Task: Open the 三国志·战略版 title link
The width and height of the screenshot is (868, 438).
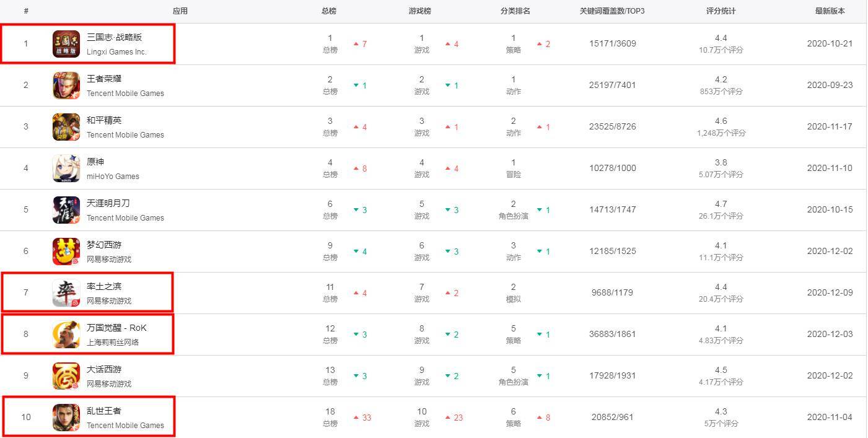Action: (x=114, y=37)
